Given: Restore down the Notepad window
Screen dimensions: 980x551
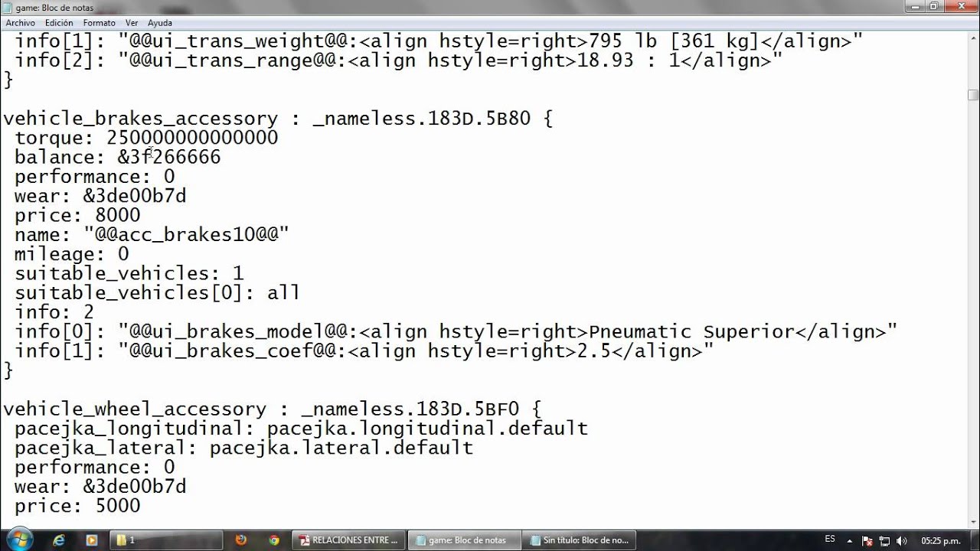Looking at the screenshot, I should (x=935, y=6).
